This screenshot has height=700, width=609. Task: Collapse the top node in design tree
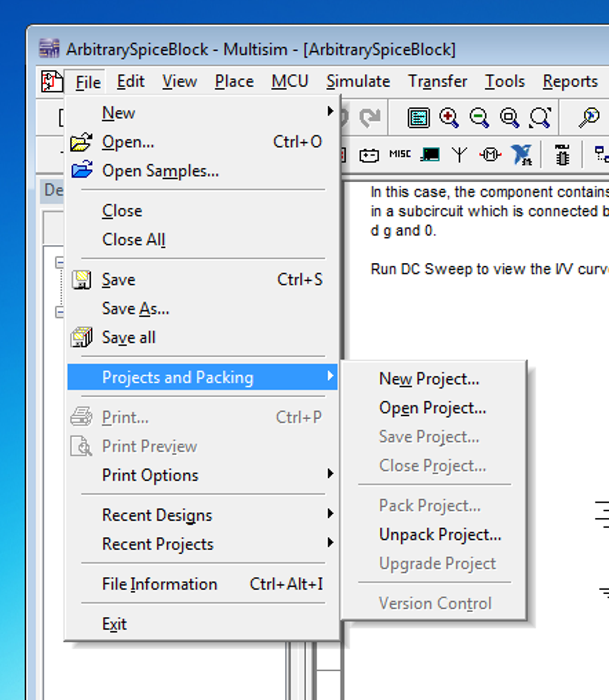(59, 262)
